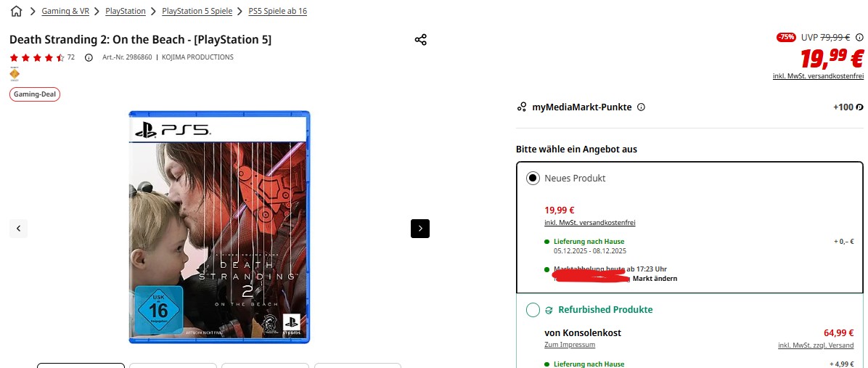Open the Death Stranding 2 cover image
The image size is (868, 368).
point(219,227)
